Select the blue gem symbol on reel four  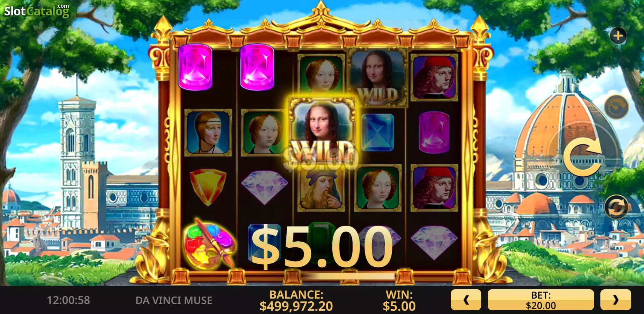[x=378, y=132]
